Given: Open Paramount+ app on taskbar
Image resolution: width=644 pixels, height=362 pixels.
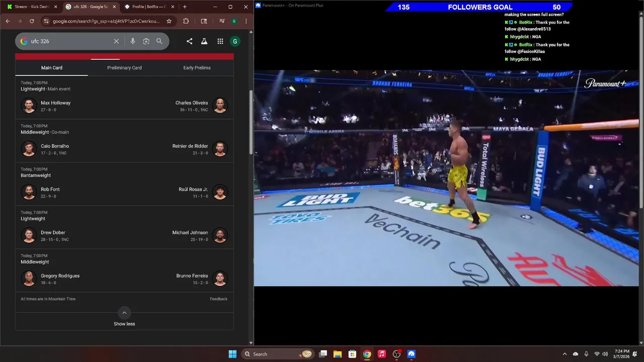Looking at the screenshot, I should [x=412, y=354].
